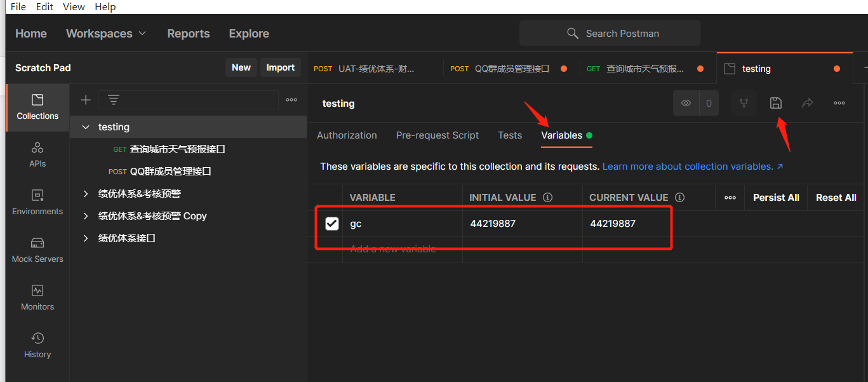The width and height of the screenshot is (868, 382).
Task: Open the APIs sidebar panel
Action: pyautogui.click(x=37, y=155)
